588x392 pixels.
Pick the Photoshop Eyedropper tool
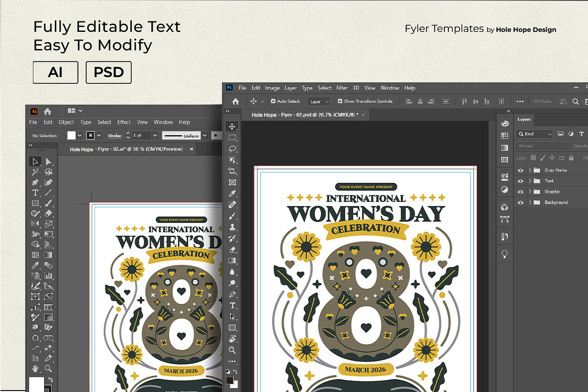click(x=232, y=194)
